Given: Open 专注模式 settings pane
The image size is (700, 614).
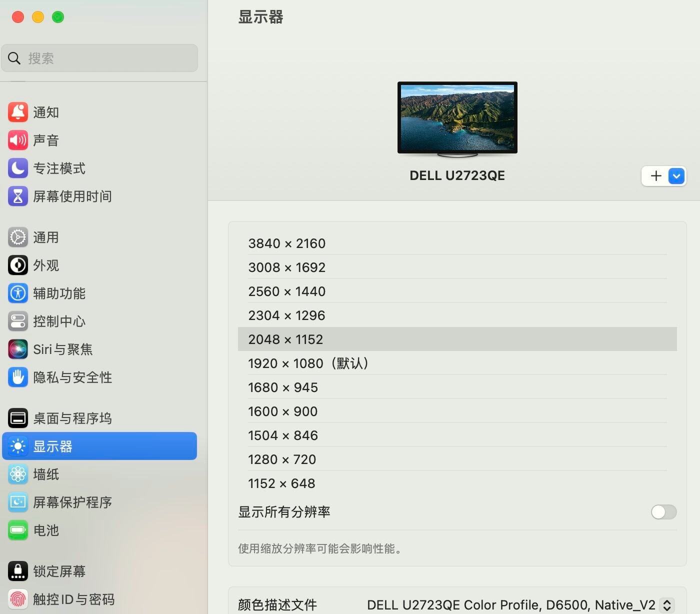Looking at the screenshot, I should (99, 168).
